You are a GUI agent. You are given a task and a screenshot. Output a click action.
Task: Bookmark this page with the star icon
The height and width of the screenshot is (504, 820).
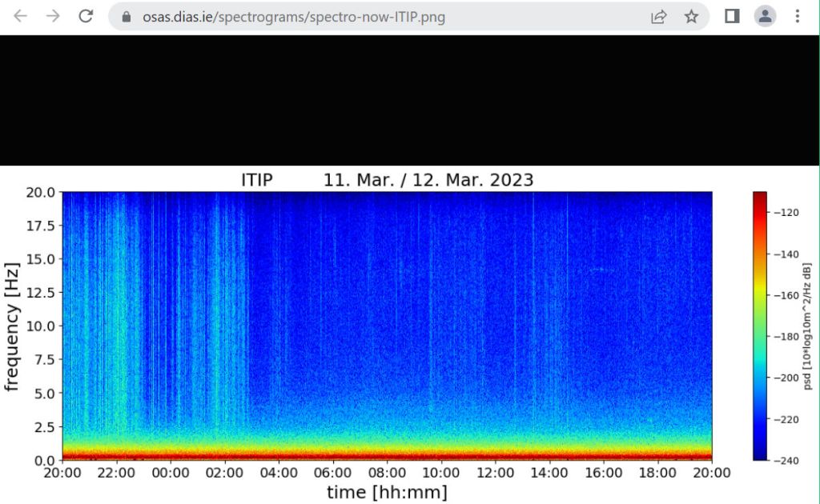[691, 17]
